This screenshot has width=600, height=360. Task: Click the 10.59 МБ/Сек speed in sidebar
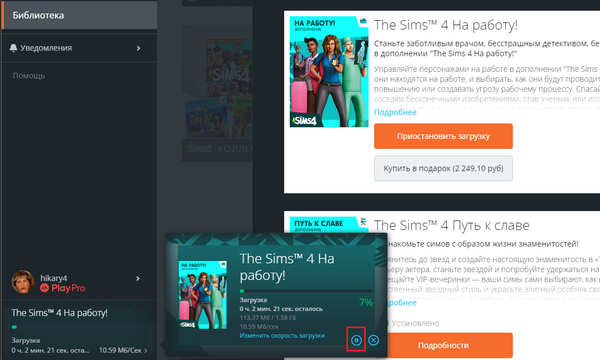point(120,350)
